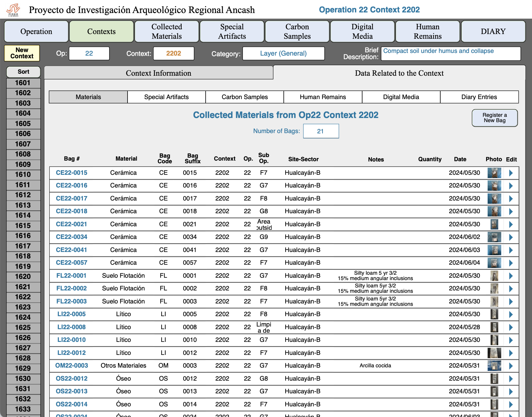Click edit arrow for bag LI22-0010

coord(511,340)
